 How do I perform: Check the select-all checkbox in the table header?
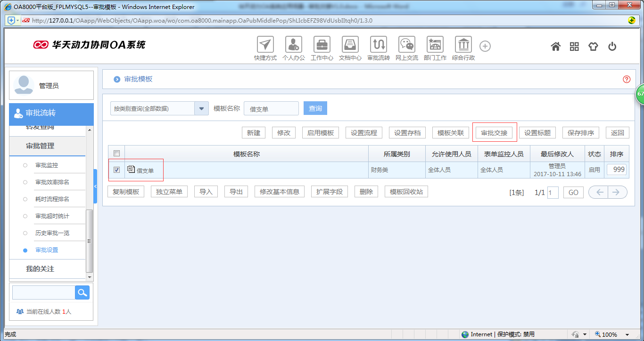coord(116,153)
